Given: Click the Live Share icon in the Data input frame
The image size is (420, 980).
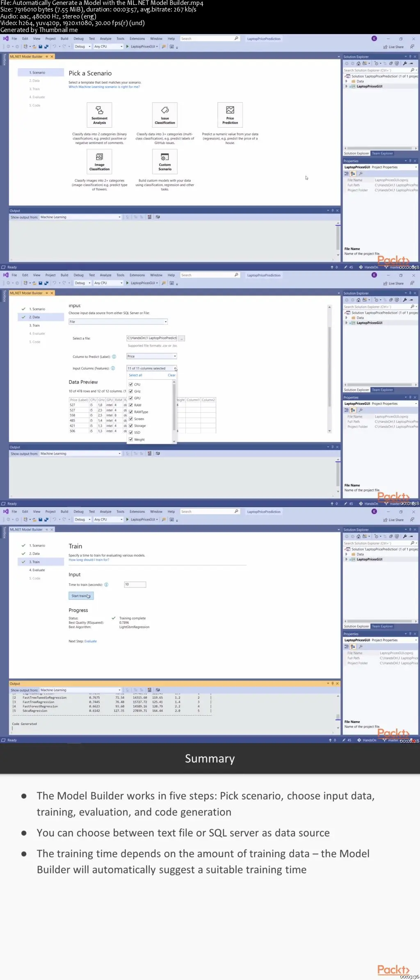Looking at the screenshot, I should coord(386,283).
